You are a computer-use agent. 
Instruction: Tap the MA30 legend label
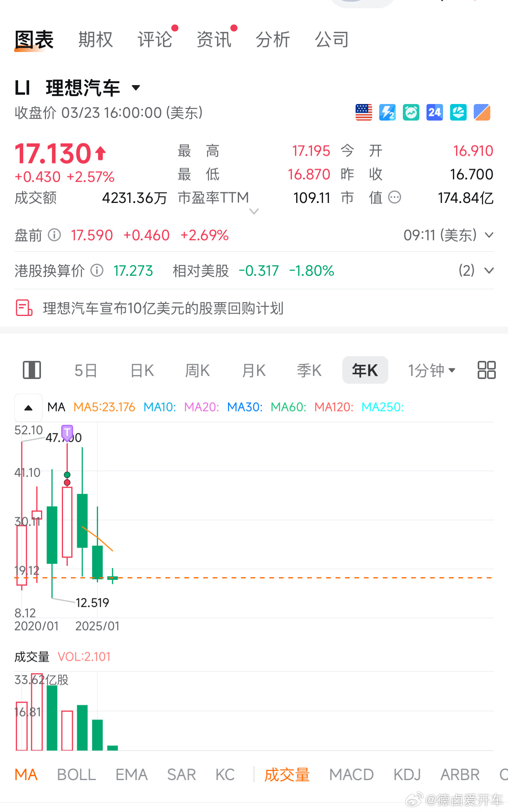[245, 407]
